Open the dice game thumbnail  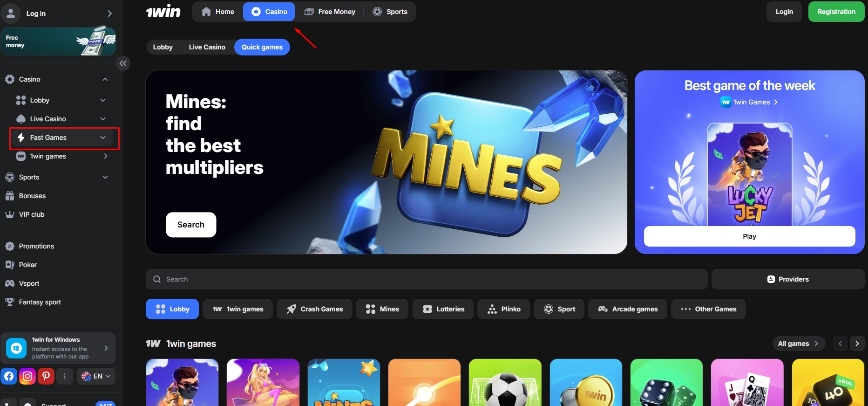pos(666,382)
